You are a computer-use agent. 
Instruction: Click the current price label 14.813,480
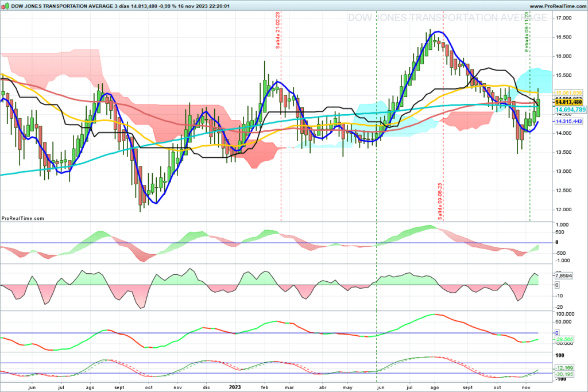point(568,102)
